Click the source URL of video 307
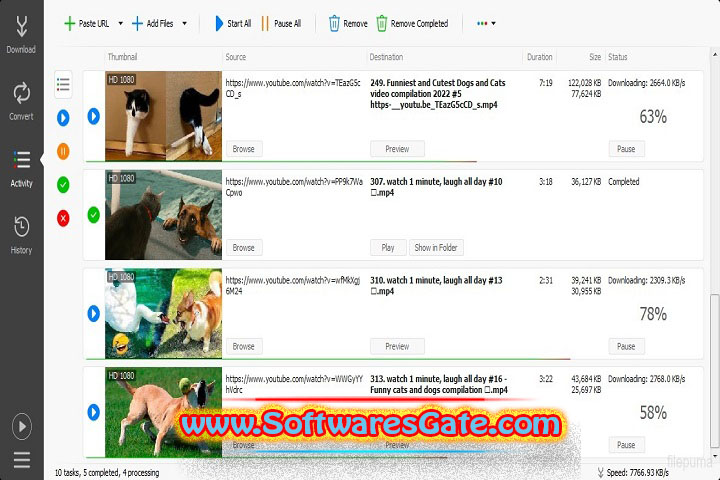The width and height of the screenshot is (720, 480). [294, 187]
